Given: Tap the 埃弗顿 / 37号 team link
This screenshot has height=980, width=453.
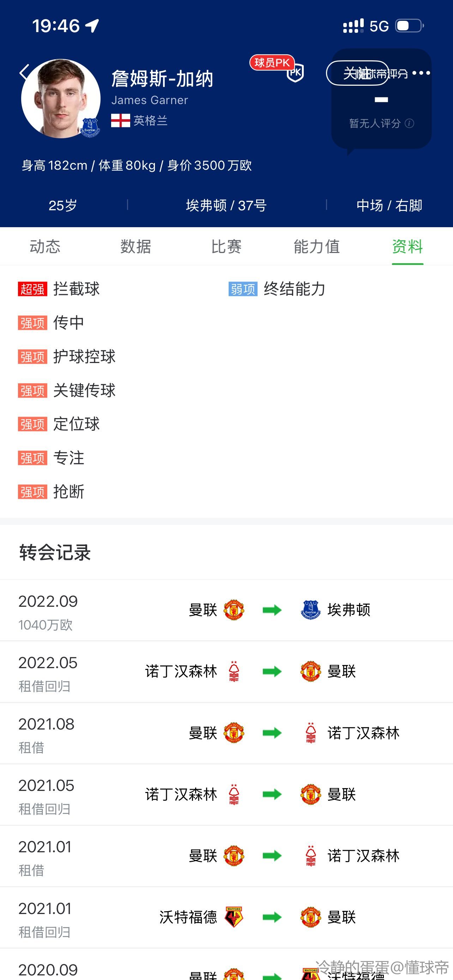Looking at the screenshot, I should point(226,205).
